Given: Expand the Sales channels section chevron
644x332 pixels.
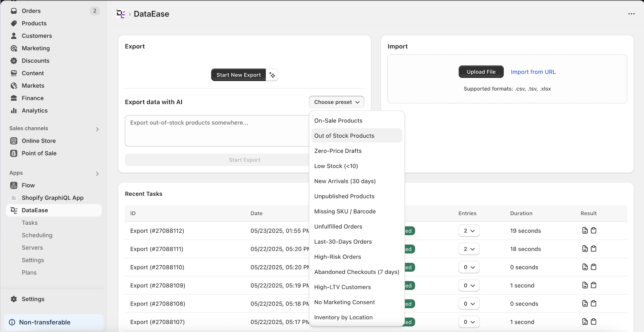Looking at the screenshot, I should click(x=97, y=129).
